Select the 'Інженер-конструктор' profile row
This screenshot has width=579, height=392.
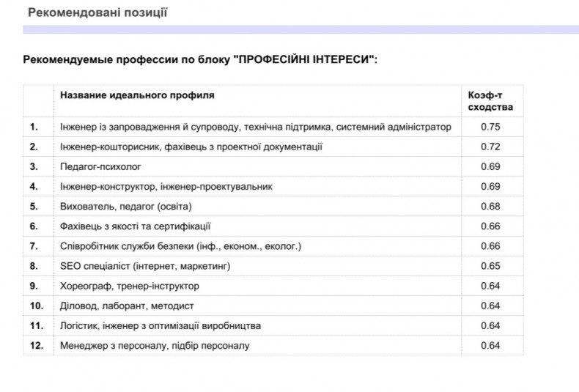point(273,186)
